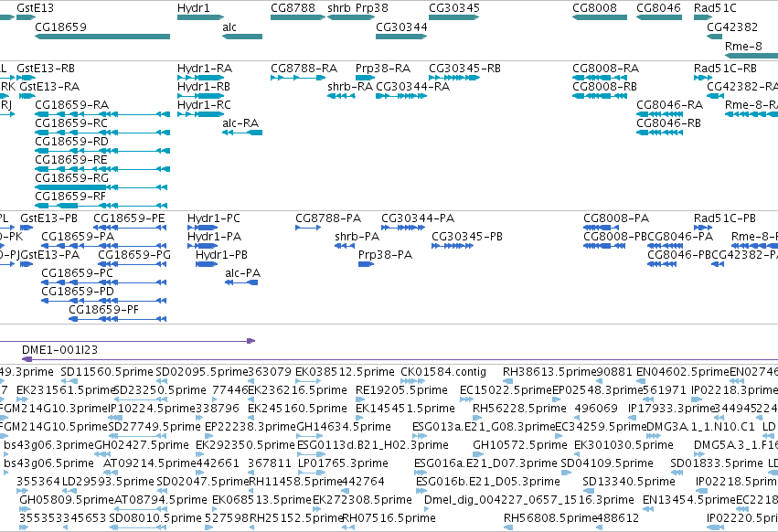Click protein GstE13-PB
The image size is (778, 532).
click(x=48, y=218)
